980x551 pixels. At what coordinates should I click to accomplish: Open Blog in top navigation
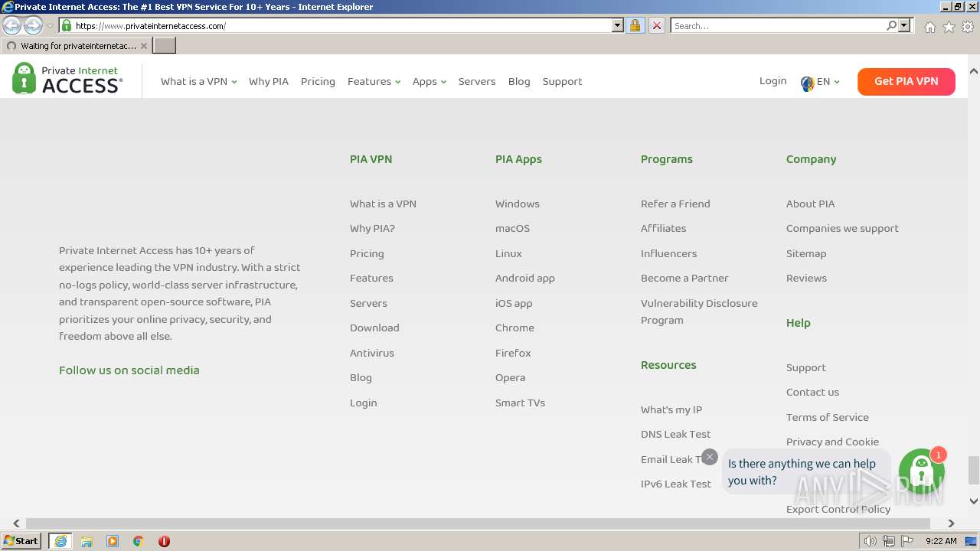click(519, 81)
